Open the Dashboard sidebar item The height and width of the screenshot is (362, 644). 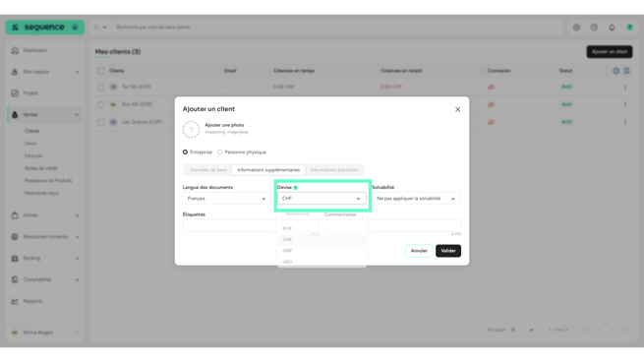(35, 50)
